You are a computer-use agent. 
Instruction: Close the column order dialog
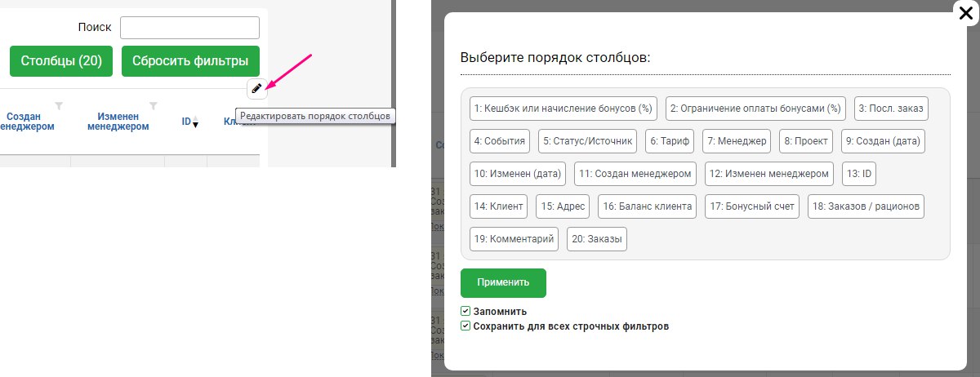[965, 14]
